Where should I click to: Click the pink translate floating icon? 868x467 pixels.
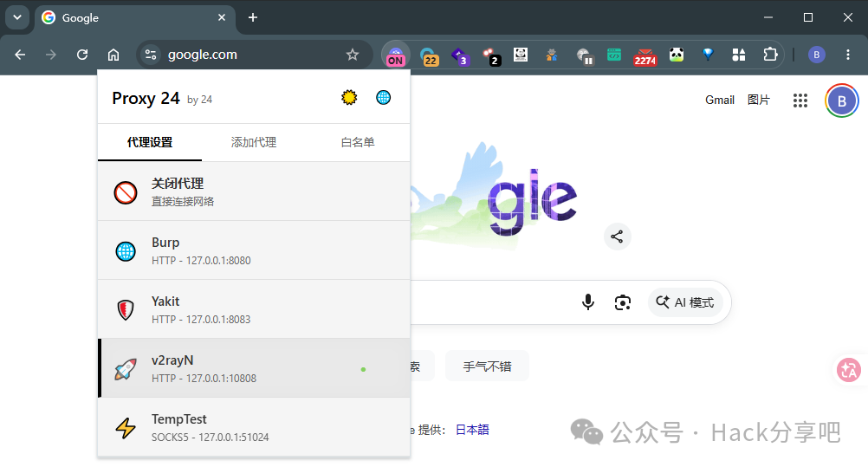[849, 370]
